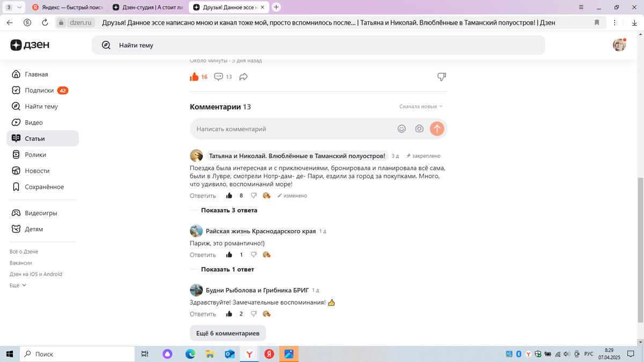Reload the page with the refresh icon
The height and width of the screenshot is (362, 644).
[45, 23]
